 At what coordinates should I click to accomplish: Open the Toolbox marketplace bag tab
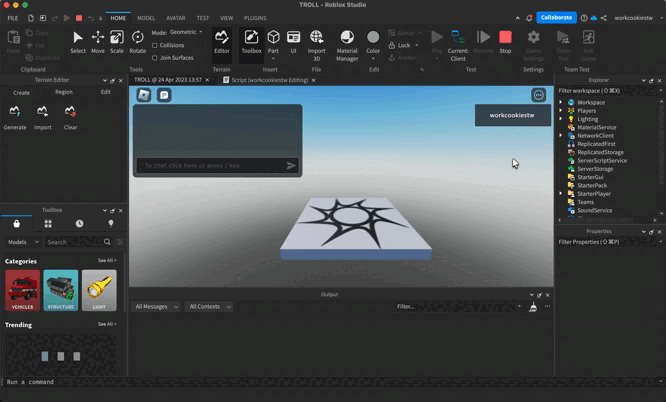coord(17,224)
